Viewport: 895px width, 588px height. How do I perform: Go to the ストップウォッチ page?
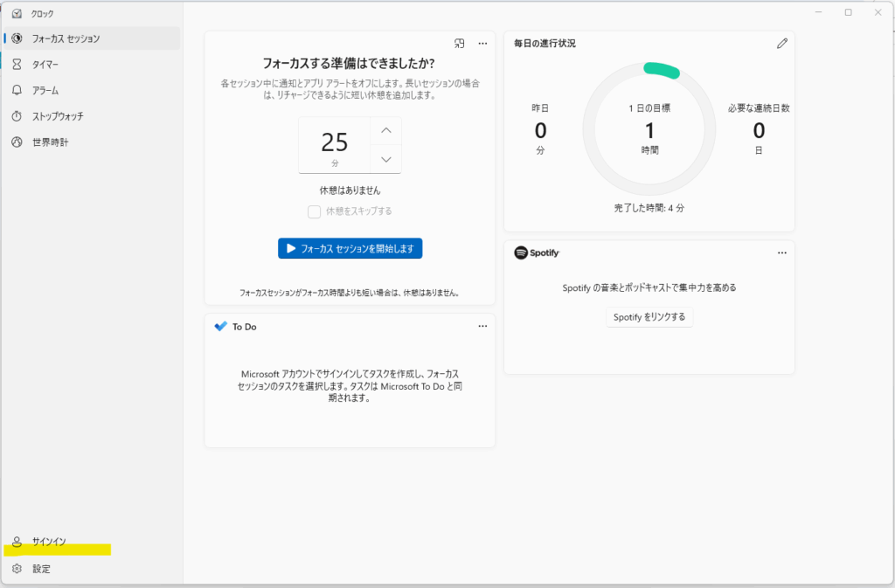[x=92, y=116]
